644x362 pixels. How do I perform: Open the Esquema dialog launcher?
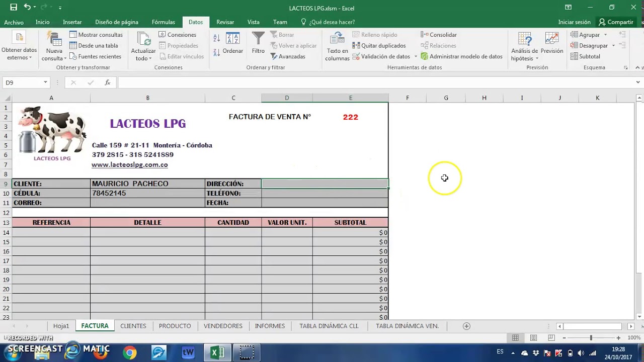(626, 67)
